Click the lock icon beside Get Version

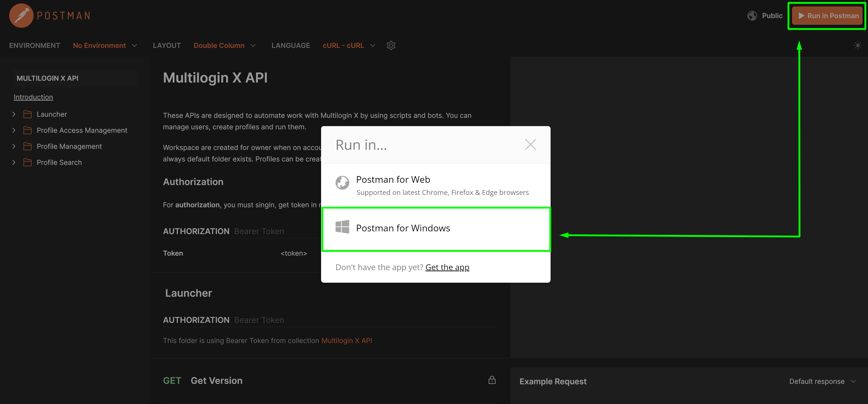click(492, 380)
